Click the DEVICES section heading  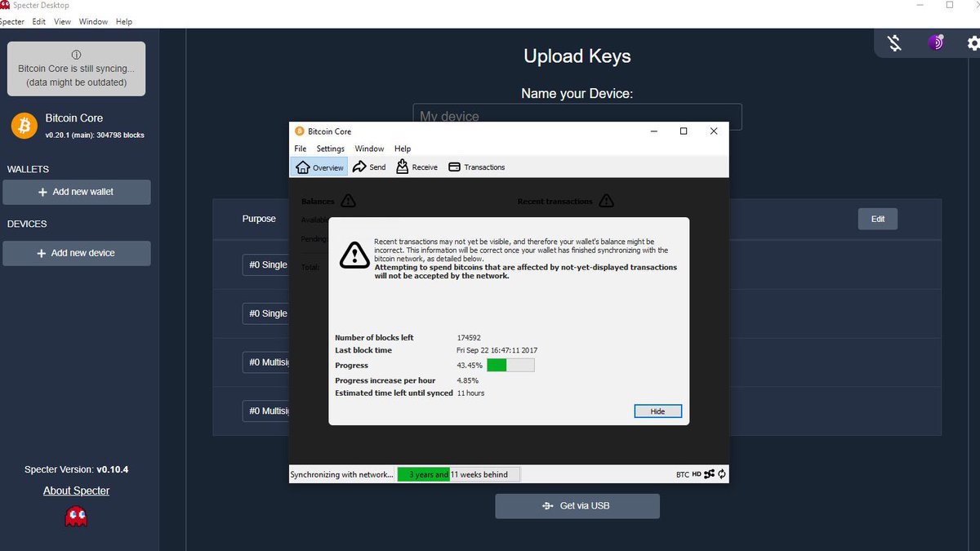pyautogui.click(x=27, y=224)
